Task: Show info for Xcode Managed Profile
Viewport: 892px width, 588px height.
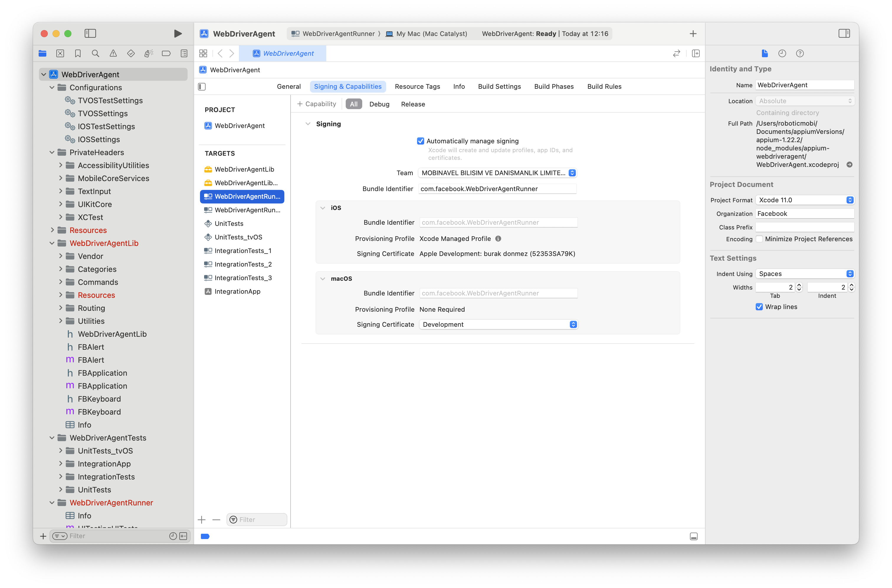Action: pos(498,239)
